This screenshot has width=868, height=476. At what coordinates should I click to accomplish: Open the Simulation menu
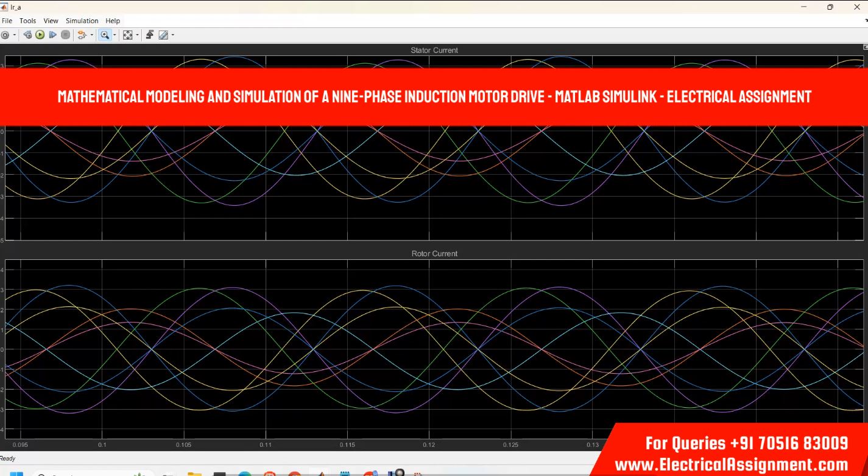(x=82, y=21)
